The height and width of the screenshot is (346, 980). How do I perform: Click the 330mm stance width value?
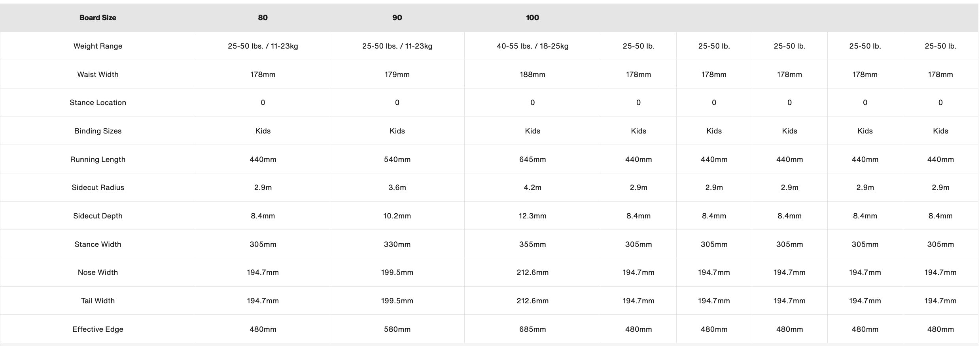[x=397, y=244]
